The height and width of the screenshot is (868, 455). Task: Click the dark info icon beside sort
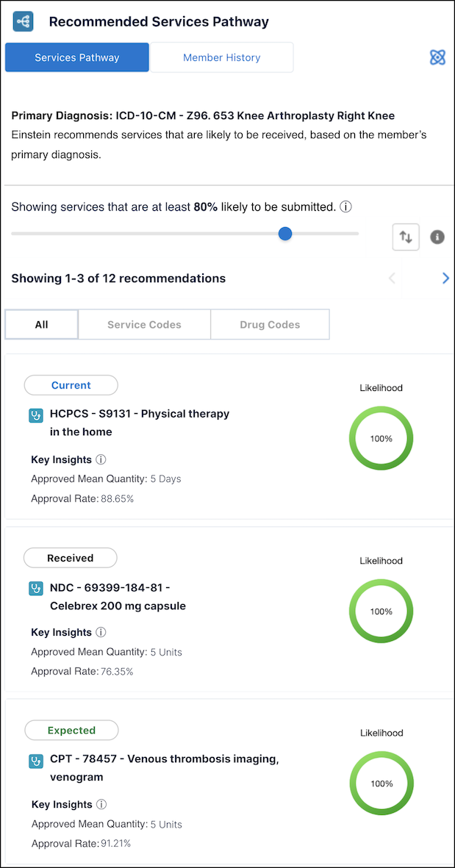coord(437,237)
